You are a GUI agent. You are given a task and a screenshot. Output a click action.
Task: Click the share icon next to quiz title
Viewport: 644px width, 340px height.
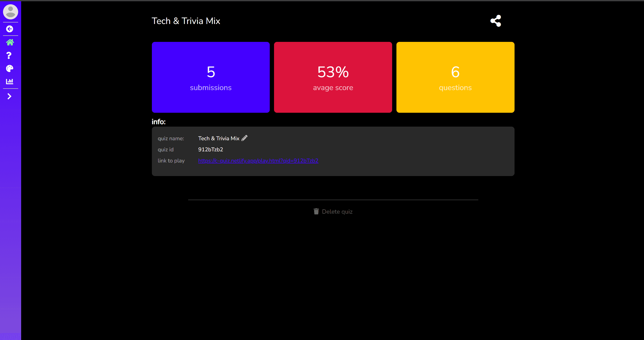496,21
